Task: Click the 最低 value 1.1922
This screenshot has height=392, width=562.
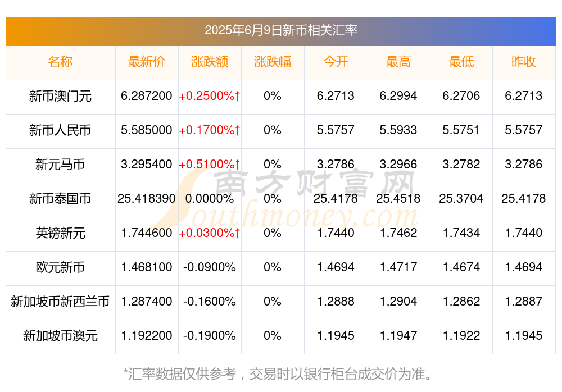Action: point(461,335)
